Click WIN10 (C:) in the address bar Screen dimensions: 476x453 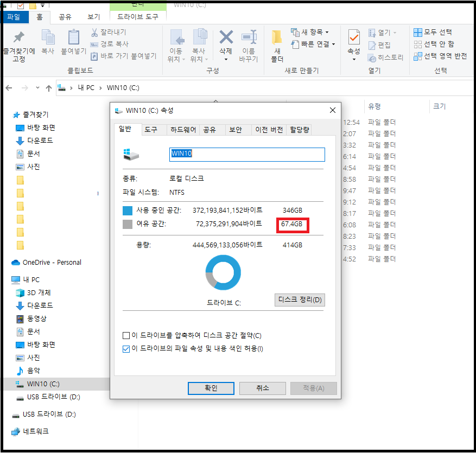click(x=123, y=88)
